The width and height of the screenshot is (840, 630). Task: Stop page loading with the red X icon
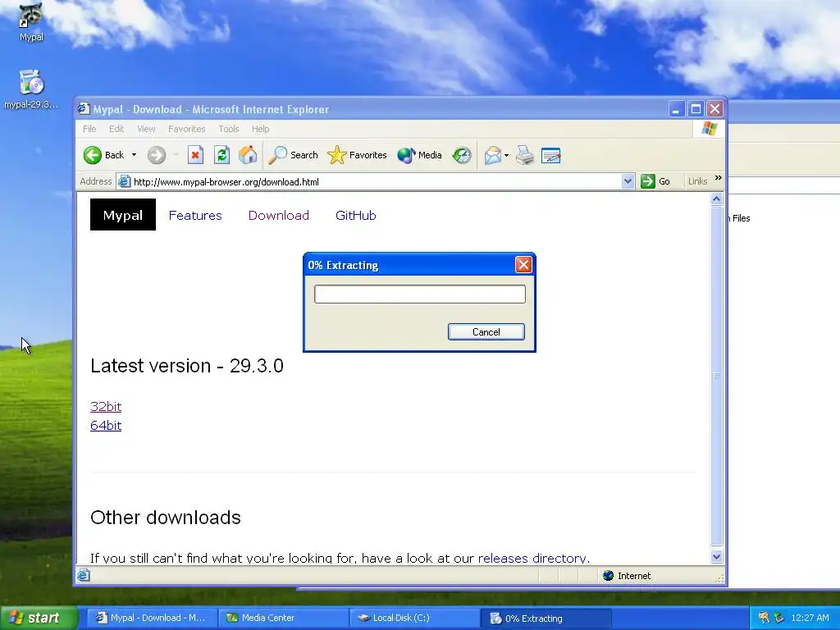point(195,155)
